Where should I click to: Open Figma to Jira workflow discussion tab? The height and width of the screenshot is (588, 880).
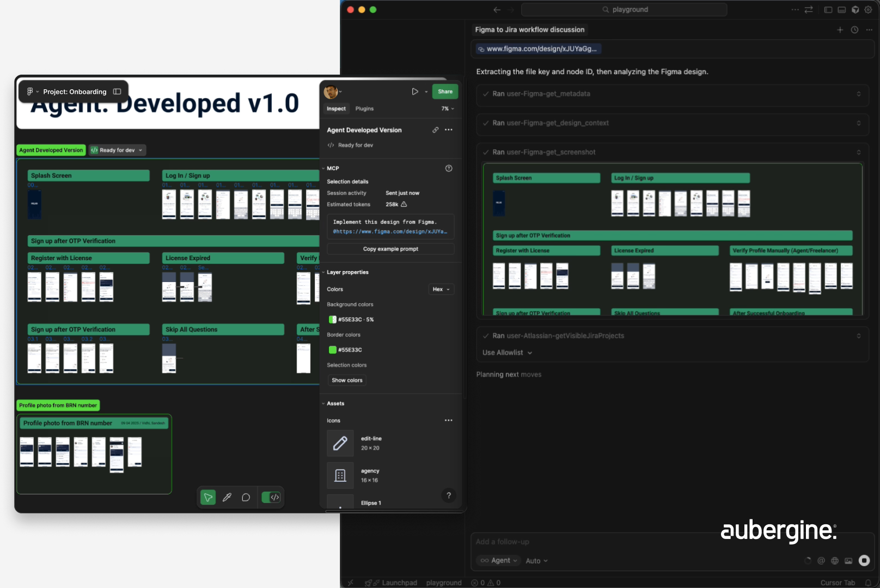[x=530, y=30]
